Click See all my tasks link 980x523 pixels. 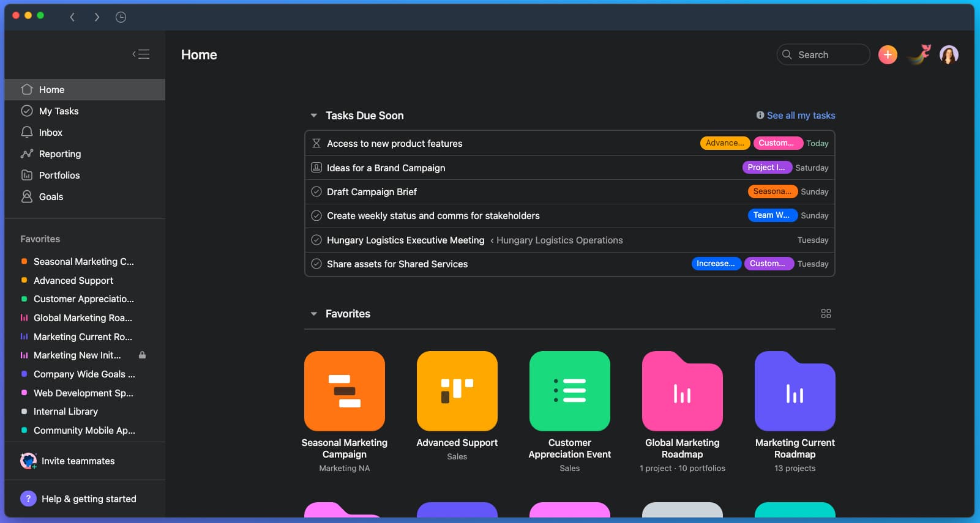pos(801,116)
